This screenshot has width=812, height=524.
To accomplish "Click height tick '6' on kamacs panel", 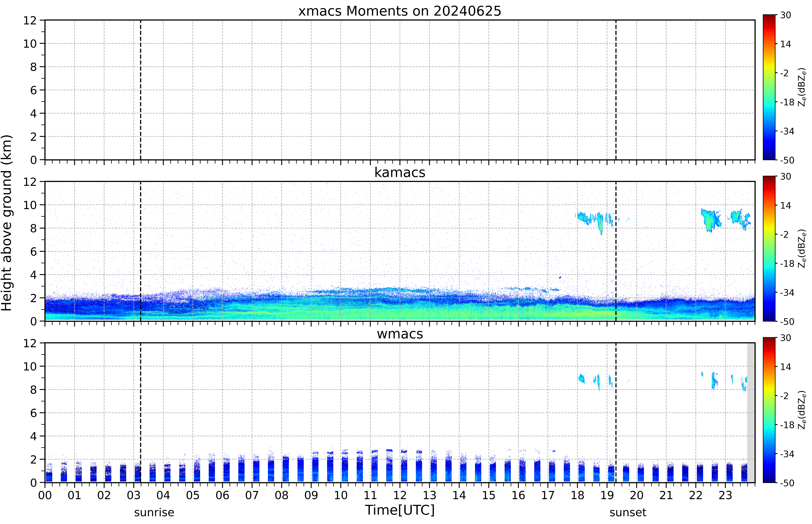I will pos(33,251).
